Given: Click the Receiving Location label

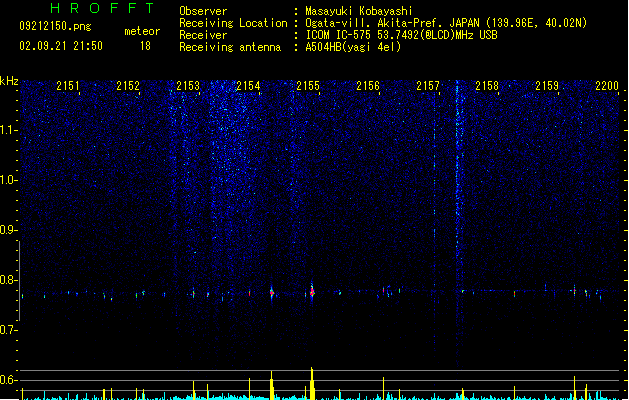Looking at the screenshot, I should [233, 23].
